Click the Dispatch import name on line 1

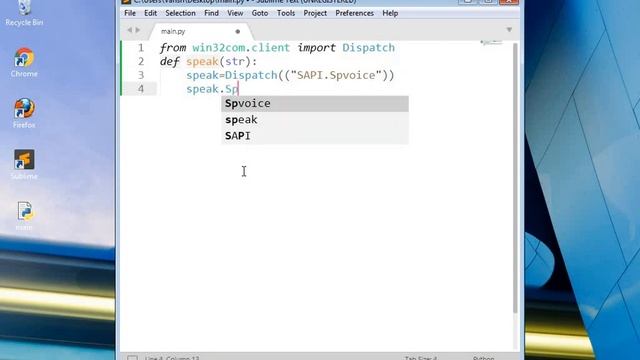coord(368,48)
